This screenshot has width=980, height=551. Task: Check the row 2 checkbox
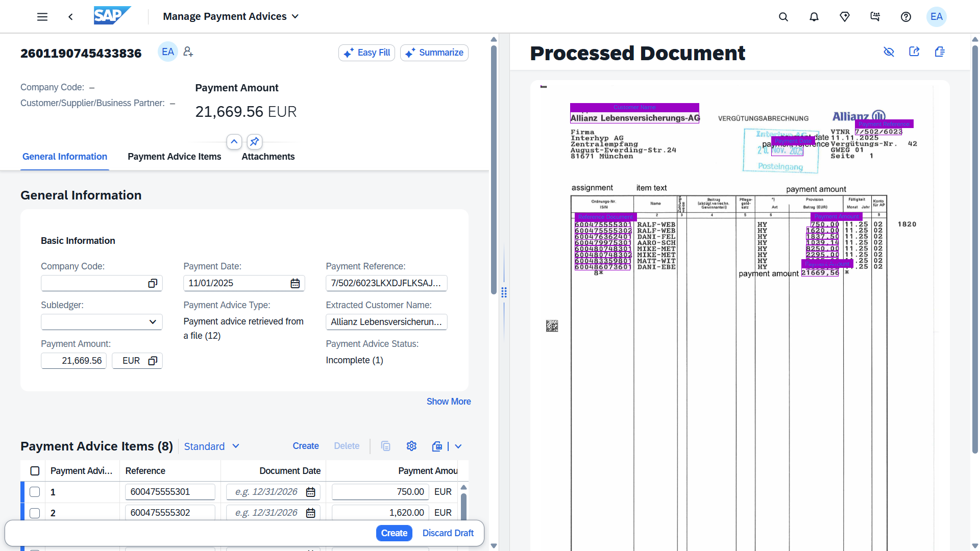pyautogui.click(x=35, y=513)
